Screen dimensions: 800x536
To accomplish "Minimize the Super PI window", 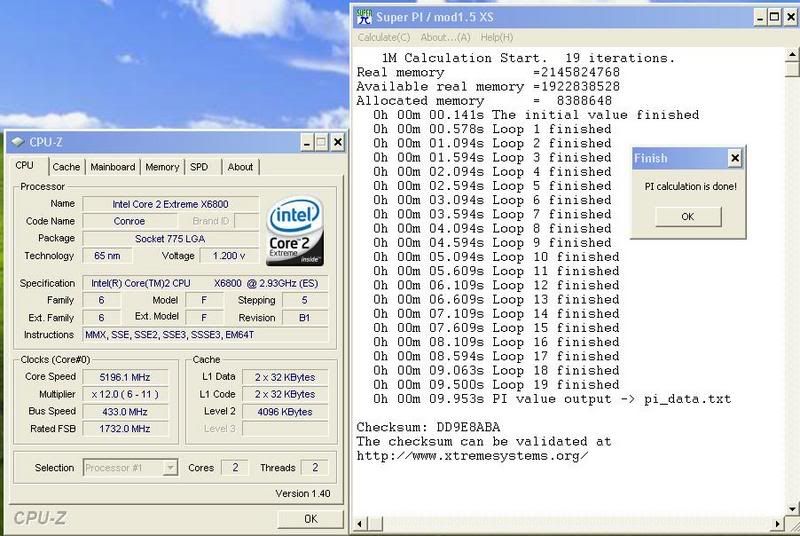I will click(760, 17).
